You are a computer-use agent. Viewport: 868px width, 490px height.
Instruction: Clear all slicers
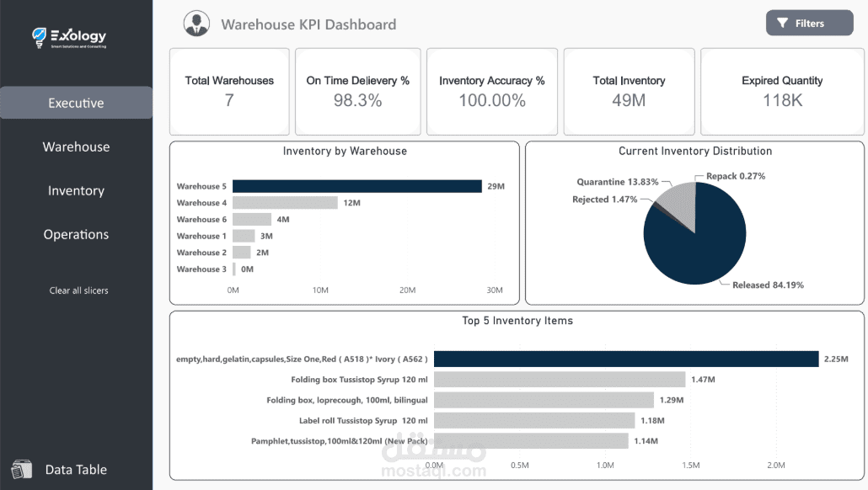pyautogui.click(x=78, y=290)
